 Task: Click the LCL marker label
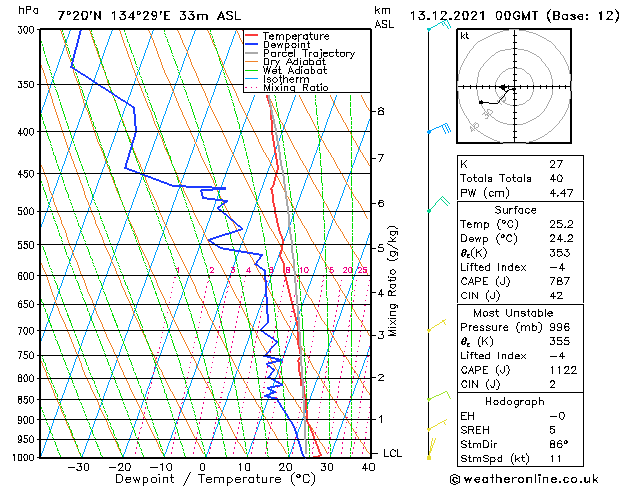point(392,453)
